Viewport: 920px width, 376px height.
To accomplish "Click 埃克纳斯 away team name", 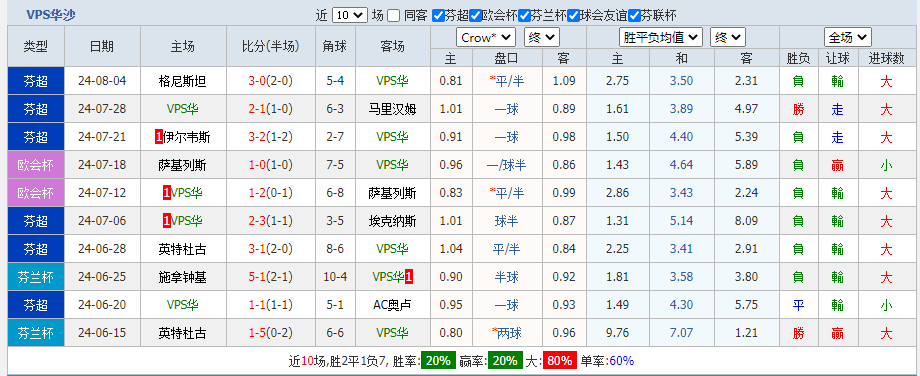I will (393, 221).
